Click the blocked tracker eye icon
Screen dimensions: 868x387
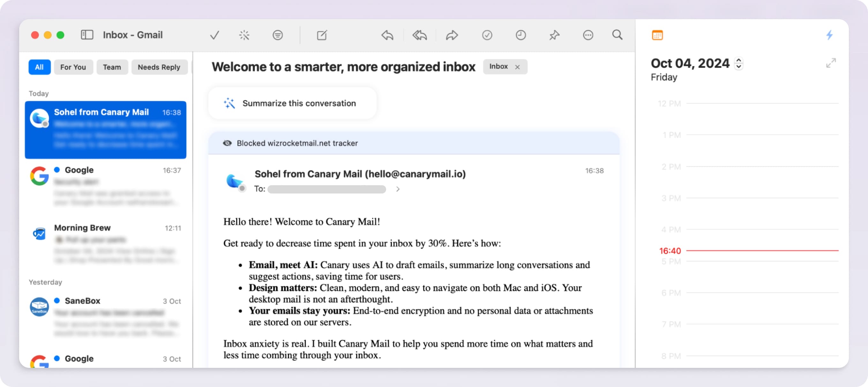(x=227, y=143)
